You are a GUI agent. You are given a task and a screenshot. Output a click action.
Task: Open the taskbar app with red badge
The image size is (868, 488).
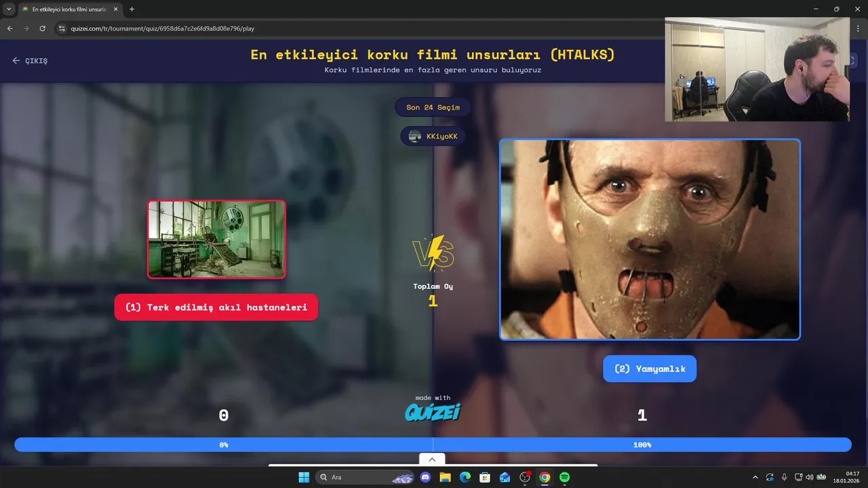[x=525, y=477]
